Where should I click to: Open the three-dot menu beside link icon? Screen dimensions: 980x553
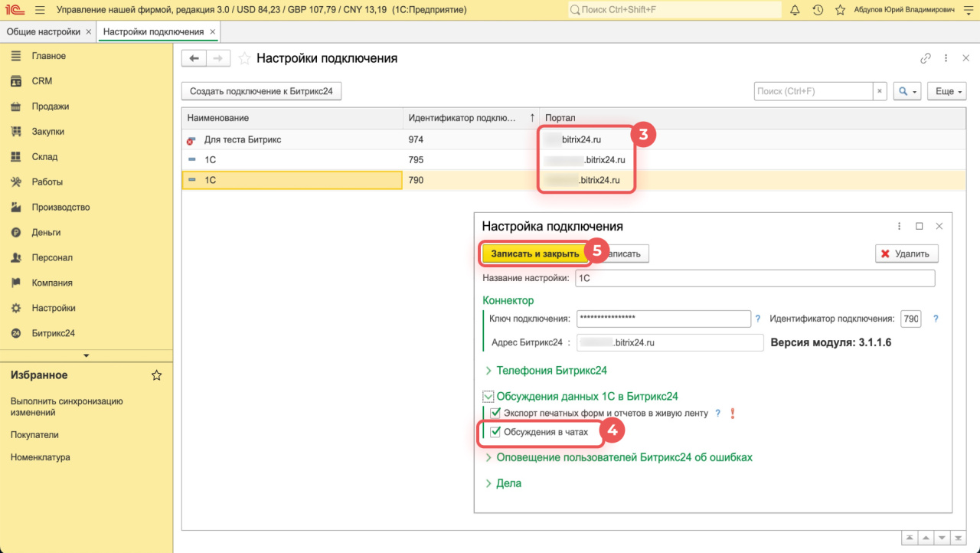pos(946,58)
